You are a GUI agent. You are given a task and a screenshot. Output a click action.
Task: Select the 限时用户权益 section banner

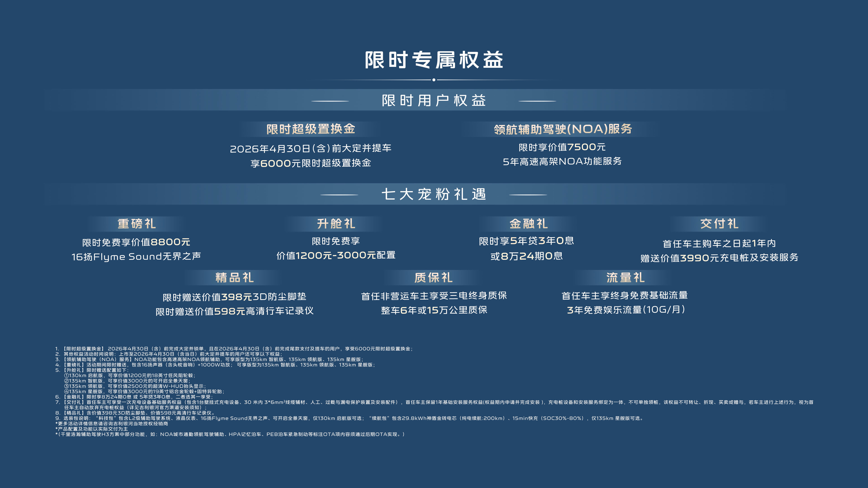pos(434,100)
